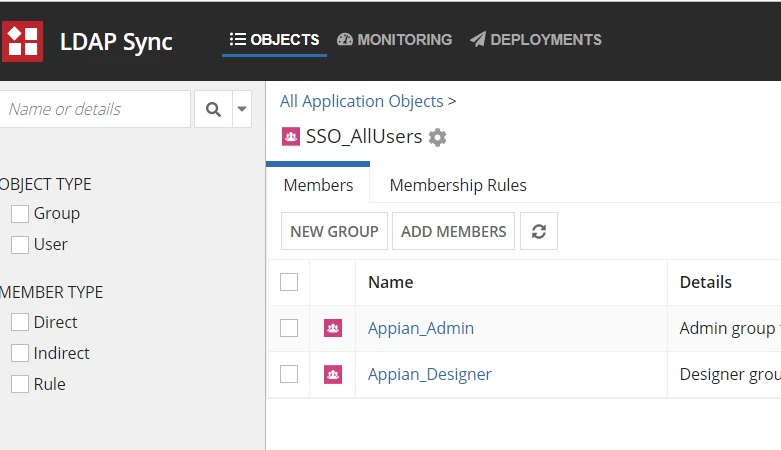Switch to the Objects view
The width and height of the screenshot is (781, 450).
point(274,39)
